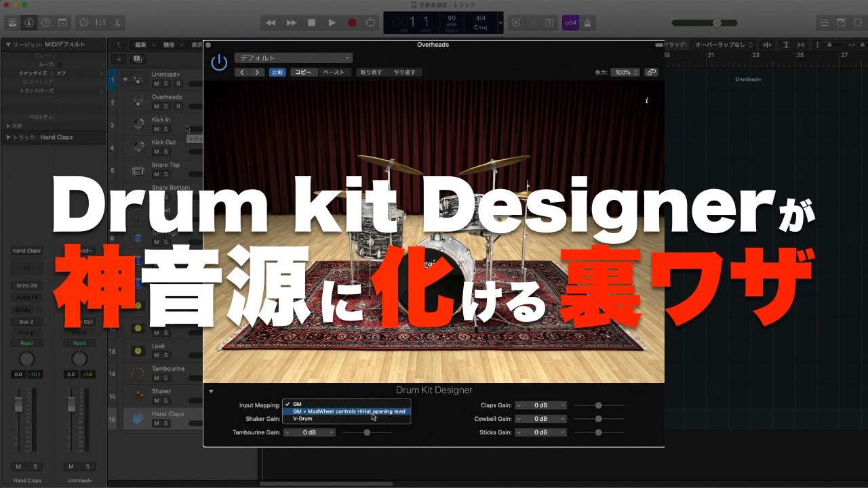Open the 100% view size dropdown
Image resolution: width=868 pixels, height=488 pixels.
[625, 72]
